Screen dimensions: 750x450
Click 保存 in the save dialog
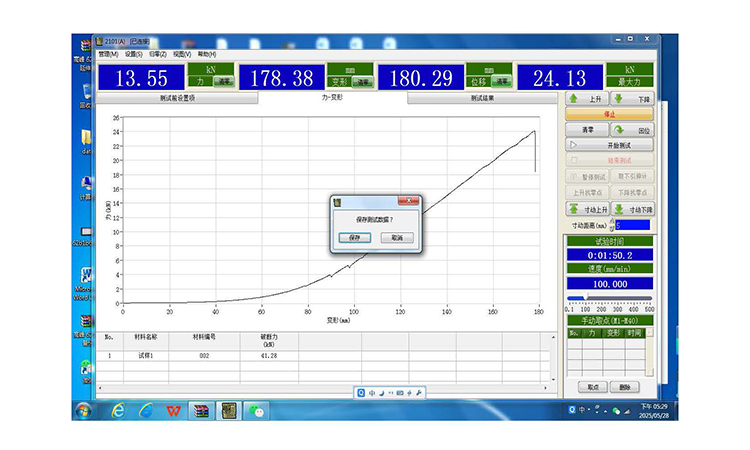click(355, 238)
